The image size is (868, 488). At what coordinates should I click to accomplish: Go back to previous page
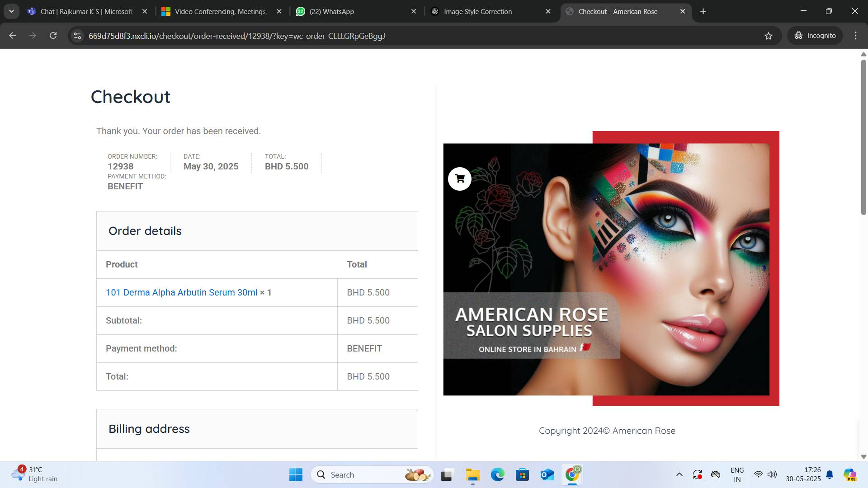coord(13,36)
